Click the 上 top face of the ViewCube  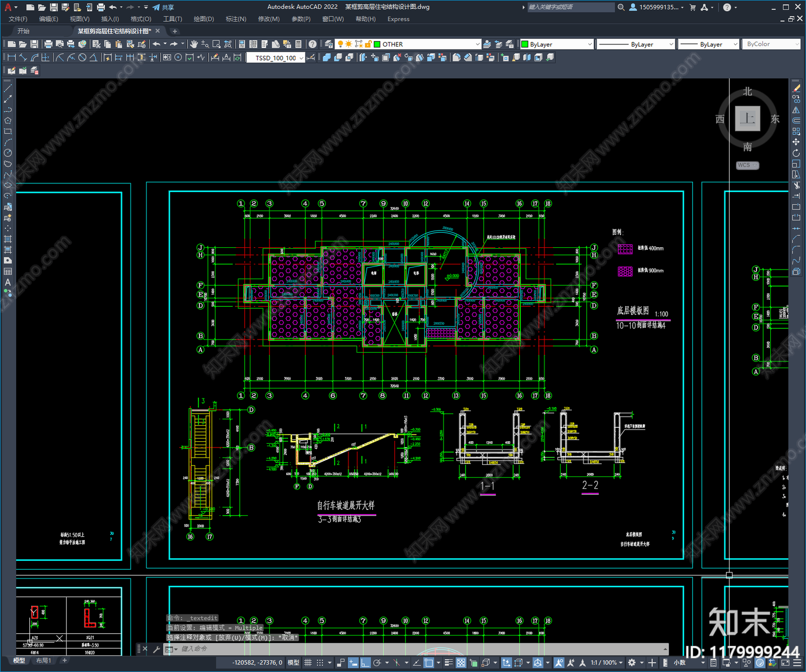pos(748,118)
